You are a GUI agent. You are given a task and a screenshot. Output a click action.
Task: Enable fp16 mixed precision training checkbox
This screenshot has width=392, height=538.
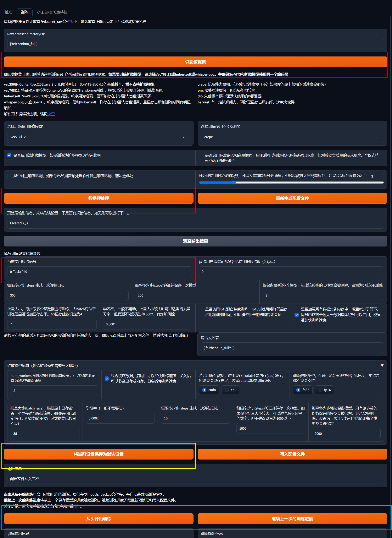pyautogui.click(x=201, y=312)
